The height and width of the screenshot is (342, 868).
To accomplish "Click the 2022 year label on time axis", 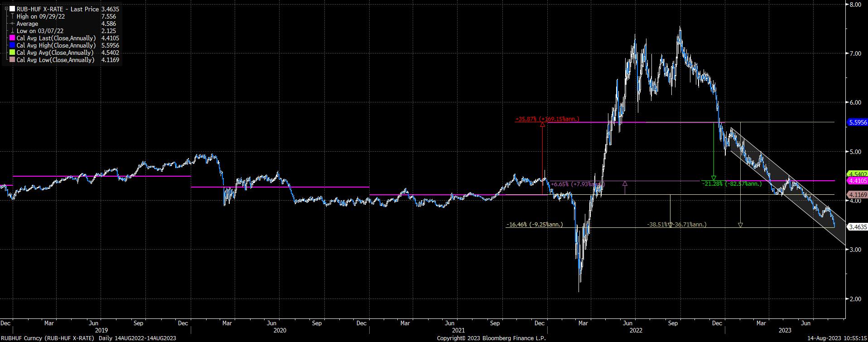I will coord(636,331).
